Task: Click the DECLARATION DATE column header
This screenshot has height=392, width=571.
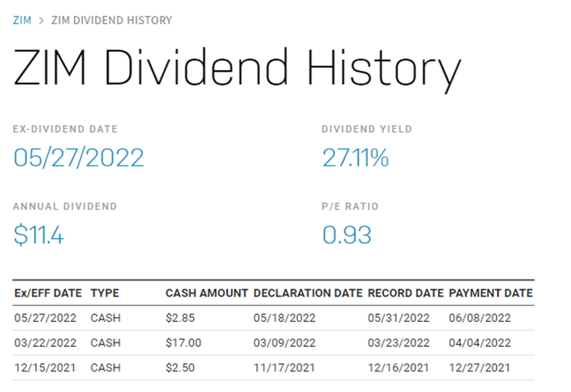Action: [308, 293]
